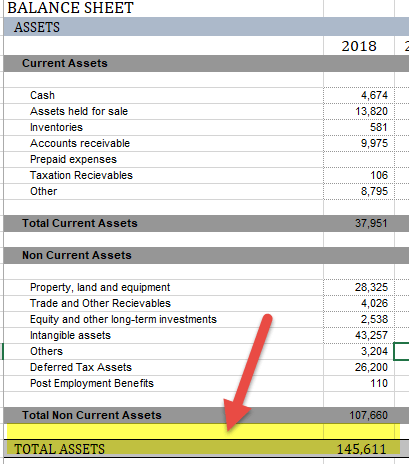Screen dimensions: 409x464
Task: Select the Prepaid expenses label
Action: pyautogui.click(x=73, y=159)
